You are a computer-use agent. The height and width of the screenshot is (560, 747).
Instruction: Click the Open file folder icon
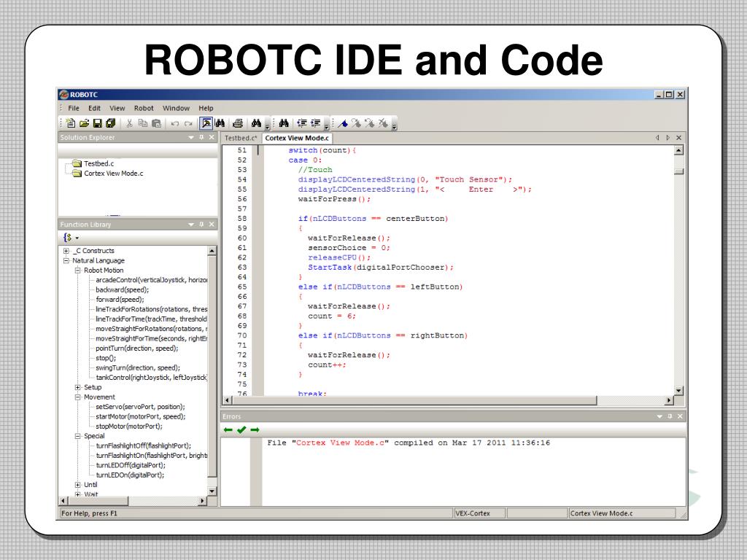(x=85, y=123)
